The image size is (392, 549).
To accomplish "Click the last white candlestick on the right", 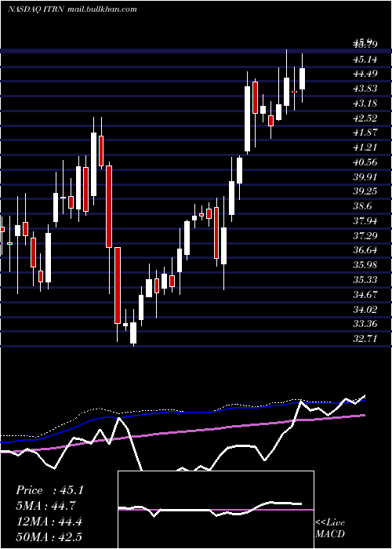I will point(302,78).
